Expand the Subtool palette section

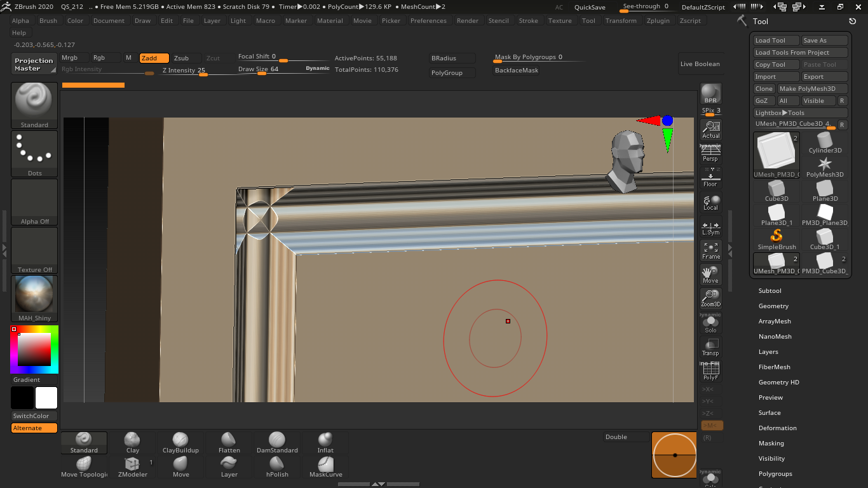[770, 290]
